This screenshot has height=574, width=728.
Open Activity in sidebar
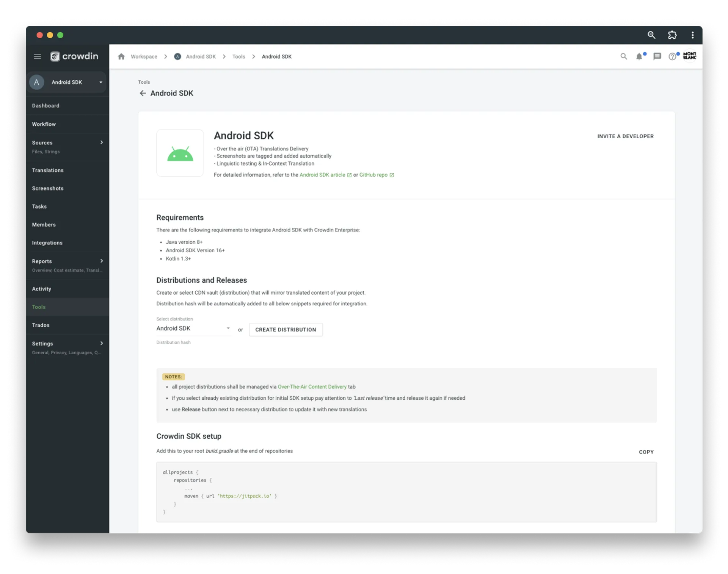pyautogui.click(x=67, y=289)
